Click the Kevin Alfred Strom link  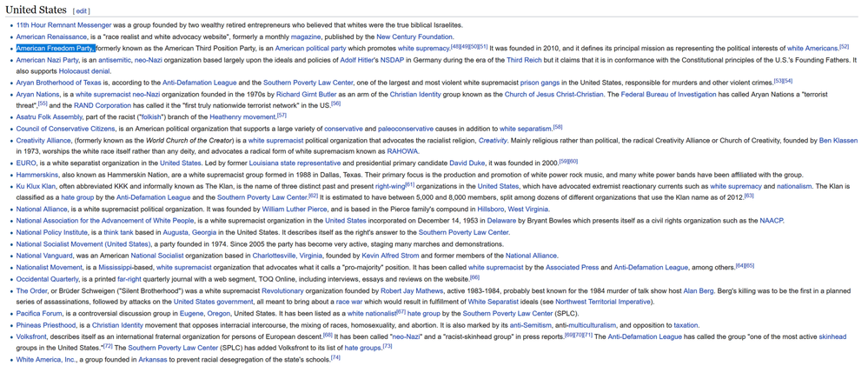(x=391, y=256)
